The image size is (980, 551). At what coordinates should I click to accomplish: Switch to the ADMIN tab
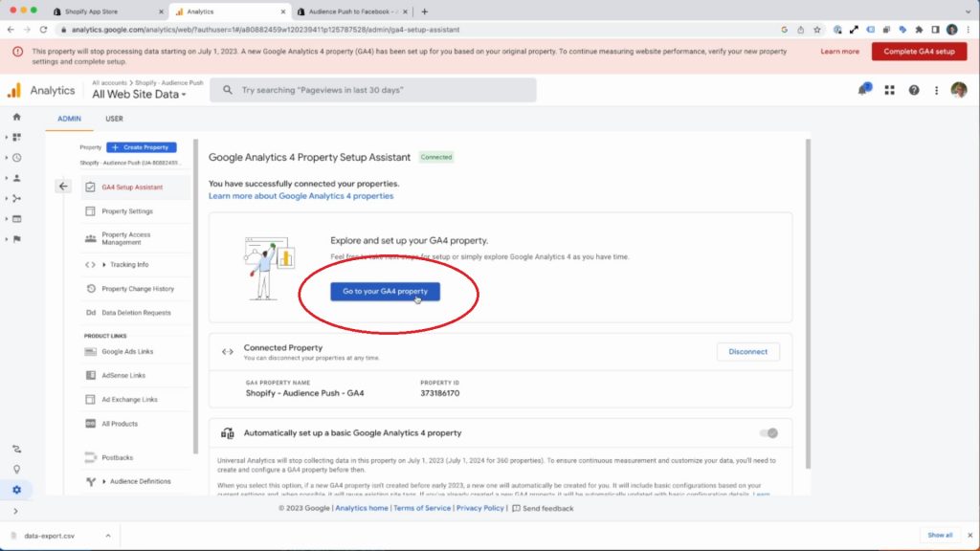coord(69,119)
